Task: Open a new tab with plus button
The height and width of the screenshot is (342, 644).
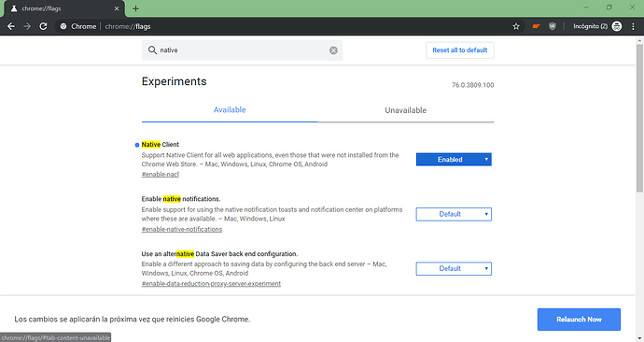Action: click(x=136, y=8)
